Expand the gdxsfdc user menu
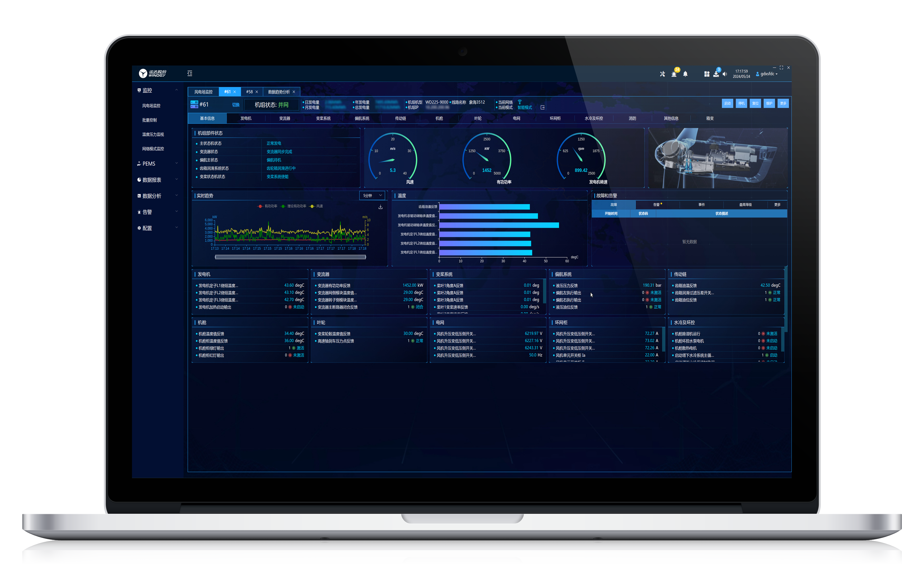The width and height of the screenshot is (924, 570). pyautogui.click(x=767, y=74)
